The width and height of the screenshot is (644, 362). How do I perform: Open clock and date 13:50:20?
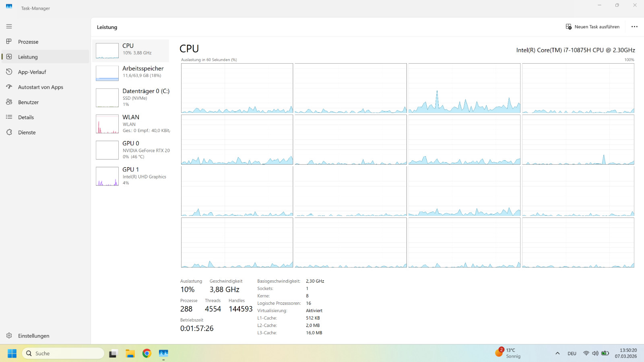click(626, 353)
